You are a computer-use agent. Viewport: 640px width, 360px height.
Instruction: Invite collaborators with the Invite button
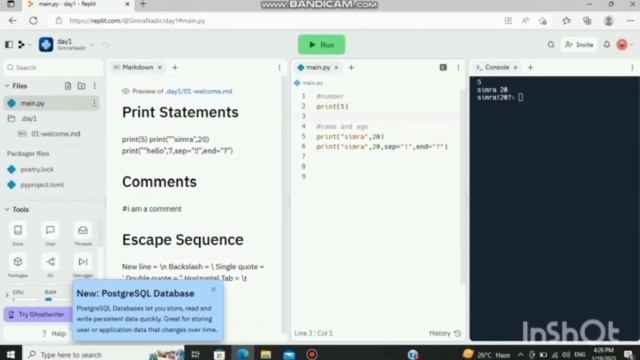tap(579, 44)
